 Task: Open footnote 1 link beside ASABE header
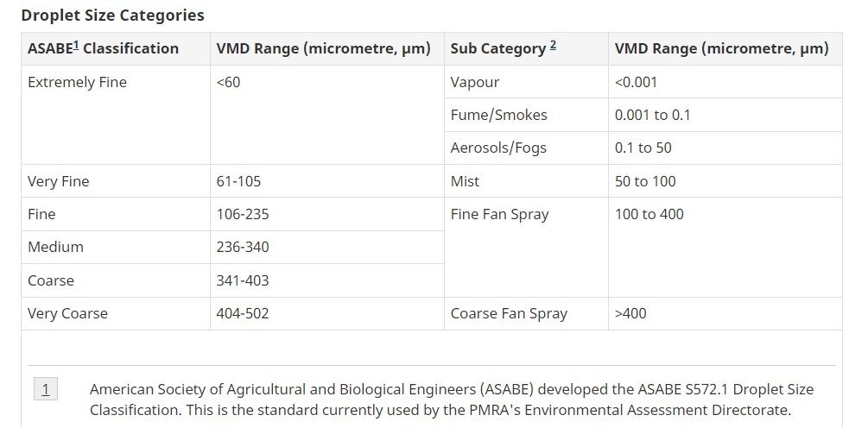click(76, 46)
